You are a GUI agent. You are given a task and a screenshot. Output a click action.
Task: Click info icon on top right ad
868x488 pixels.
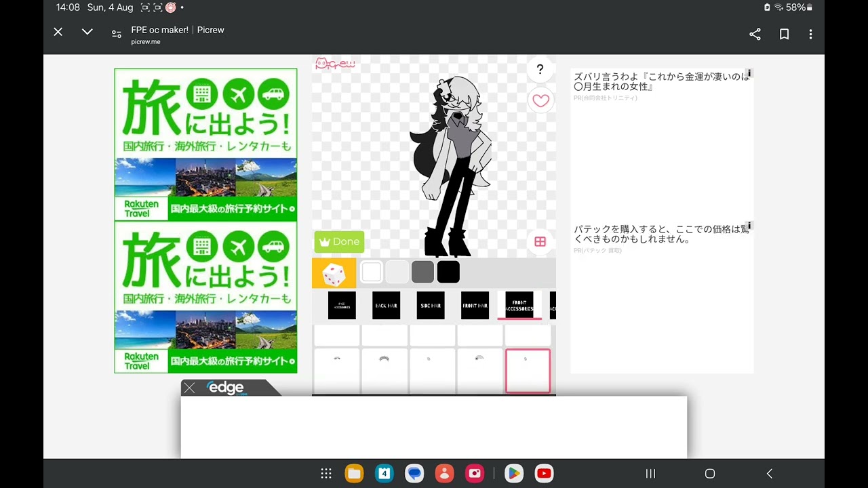(x=749, y=73)
